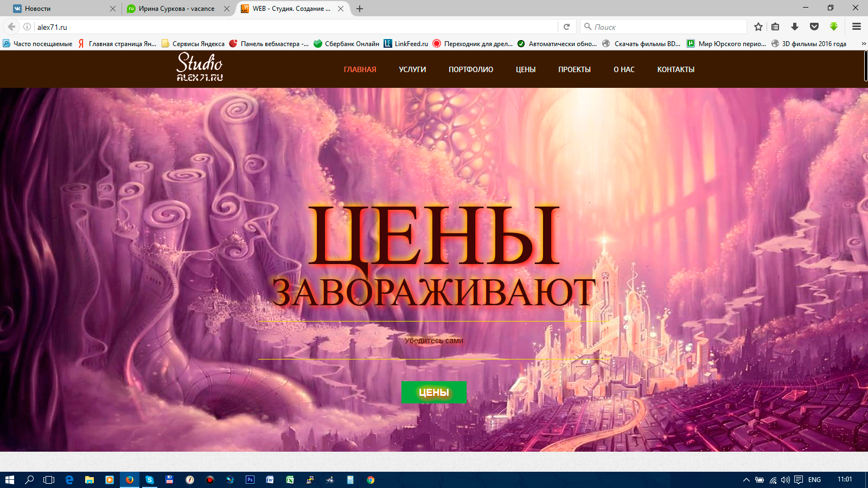Click the green ЦЕНЫ button
The width and height of the screenshot is (868, 488).
pos(434,392)
